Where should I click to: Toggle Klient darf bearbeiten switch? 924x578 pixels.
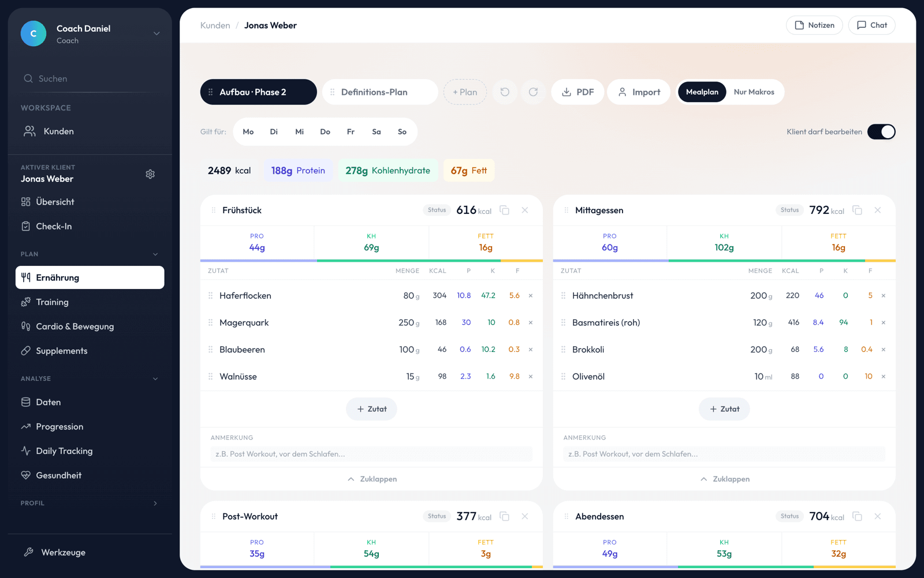(x=881, y=132)
